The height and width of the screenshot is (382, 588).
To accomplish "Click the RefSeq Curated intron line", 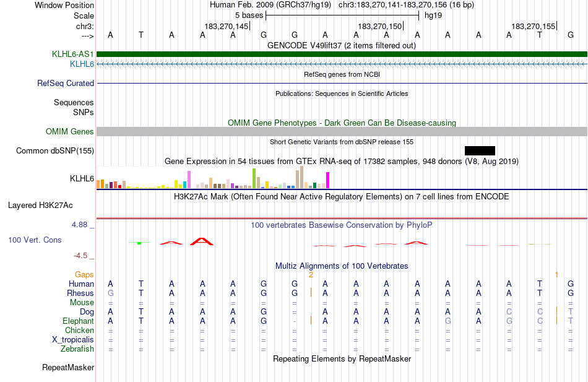I will coord(342,84).
